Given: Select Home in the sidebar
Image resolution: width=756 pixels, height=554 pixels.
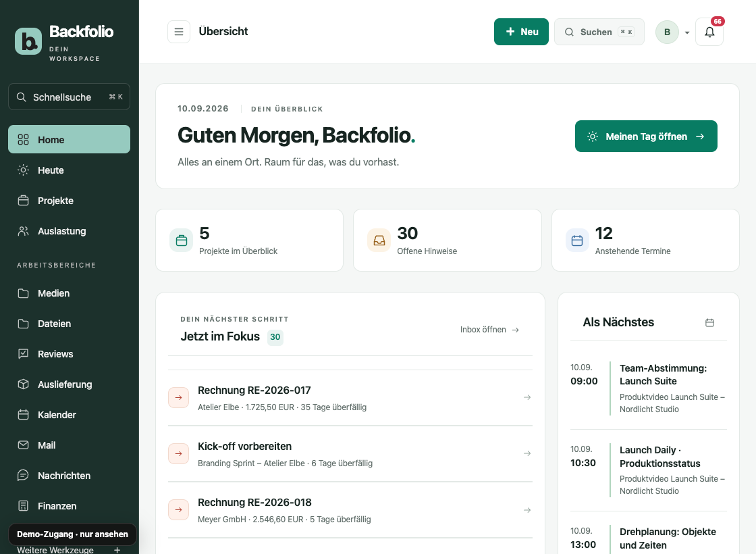Looking at the screenshot, I should 69,139.
